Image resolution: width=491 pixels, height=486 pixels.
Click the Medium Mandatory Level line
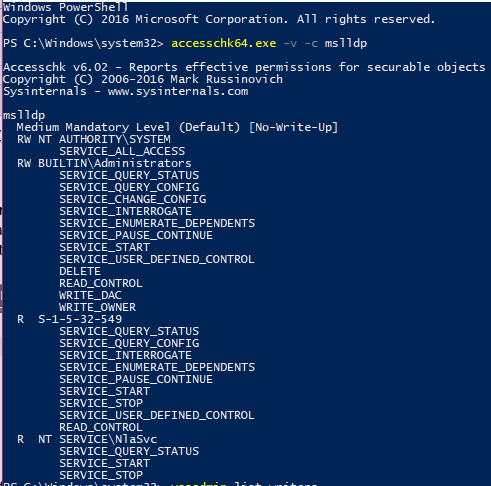(177, 127)
